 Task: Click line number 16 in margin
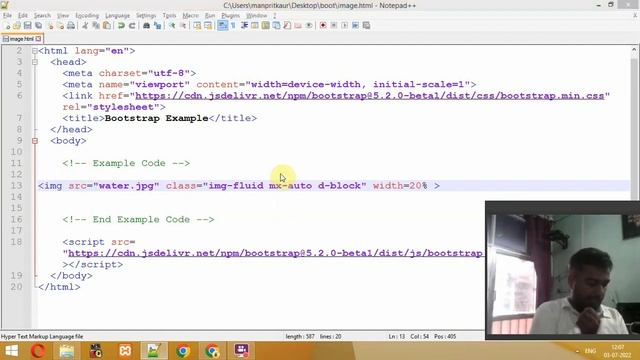pyautogui.click(x=16, y=220)
